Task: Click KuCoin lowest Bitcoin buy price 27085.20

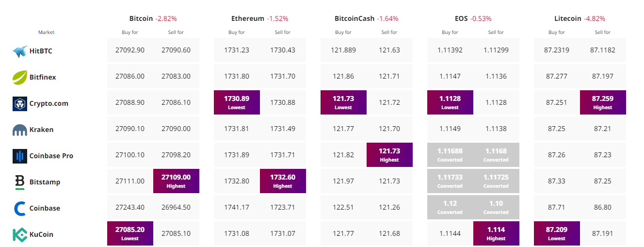Action: [x=130, y=233]
